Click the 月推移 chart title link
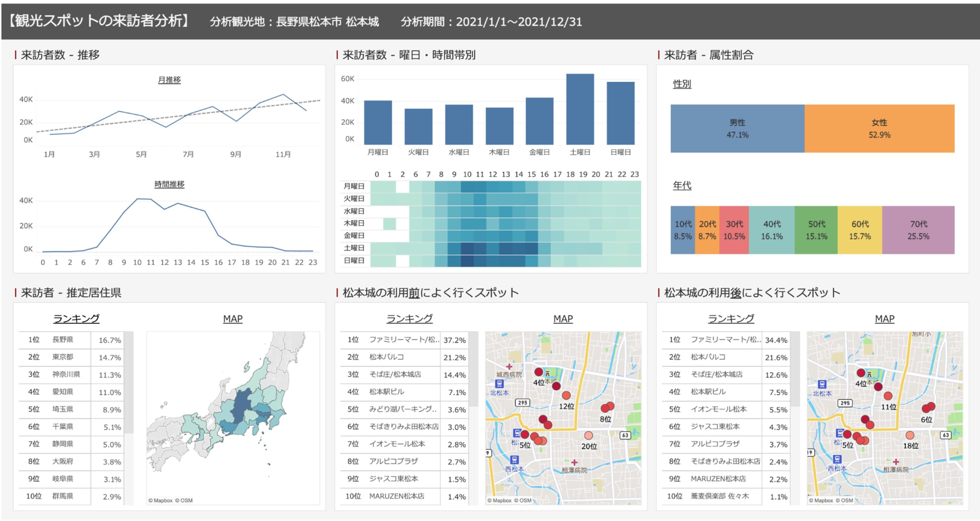The image size is (980, 521). pos(169,80)
